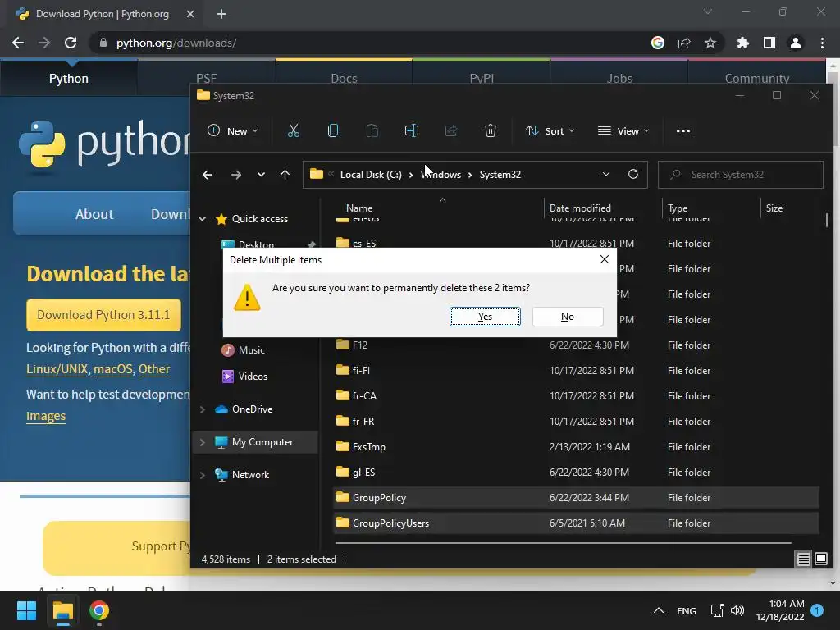Open Chrome side panel icon

[x=769, y=43]
